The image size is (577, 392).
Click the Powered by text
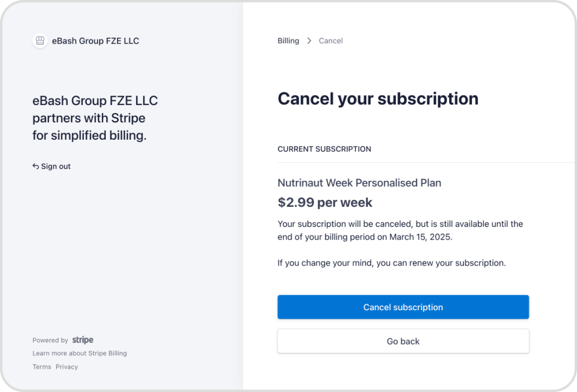[x=50, y=340]
